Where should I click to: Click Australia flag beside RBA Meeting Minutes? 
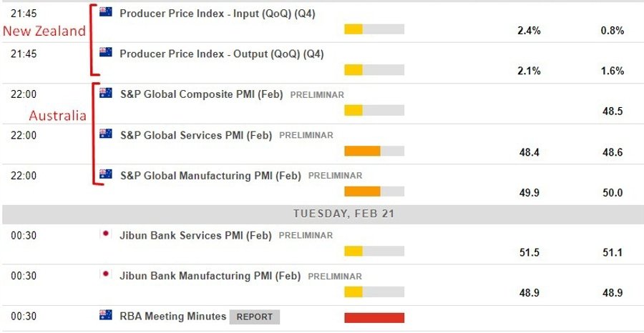pyautogui.click(x=106, y=315)
